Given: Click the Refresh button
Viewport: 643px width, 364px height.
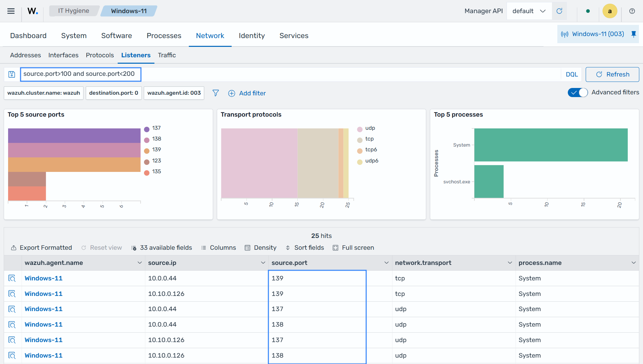Looking at the screenshot, I should coord(612,74).
